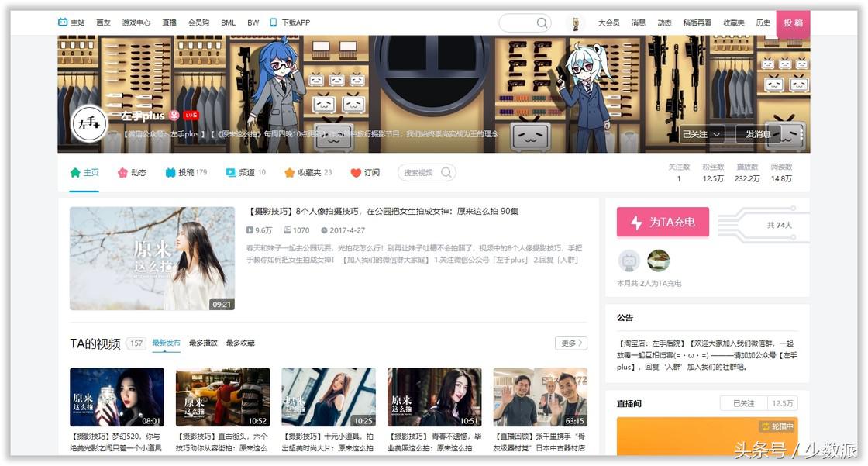Screen dimensions: 868x466
Task: Click the 为TA充电 button
Action: (x=663, y=223)
